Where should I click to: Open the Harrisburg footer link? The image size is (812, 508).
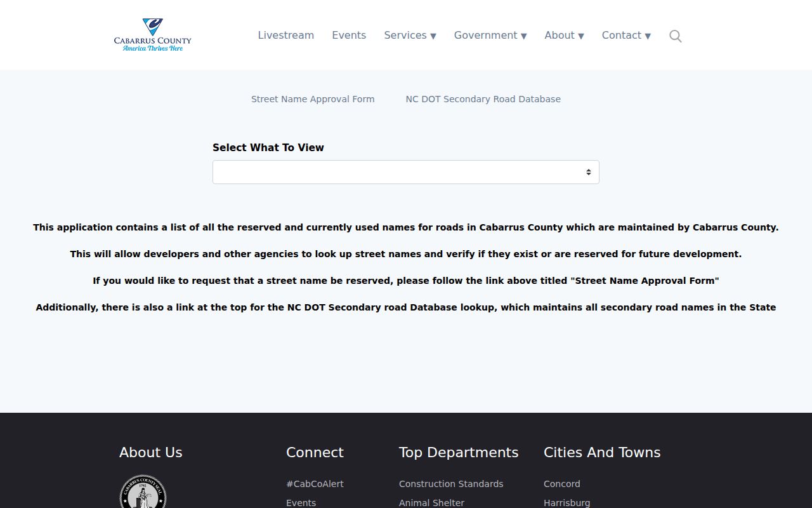[567, 502]
